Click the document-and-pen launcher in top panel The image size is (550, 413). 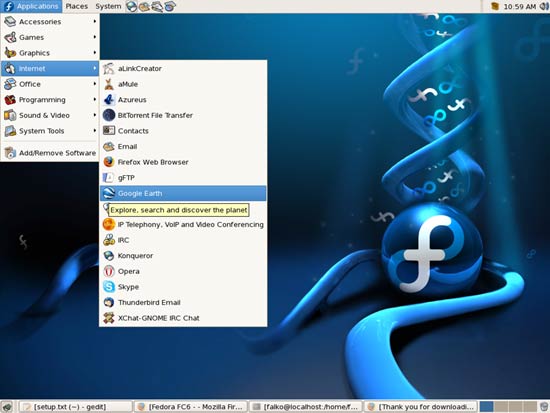pyautogui.click(x=157, y=6)
